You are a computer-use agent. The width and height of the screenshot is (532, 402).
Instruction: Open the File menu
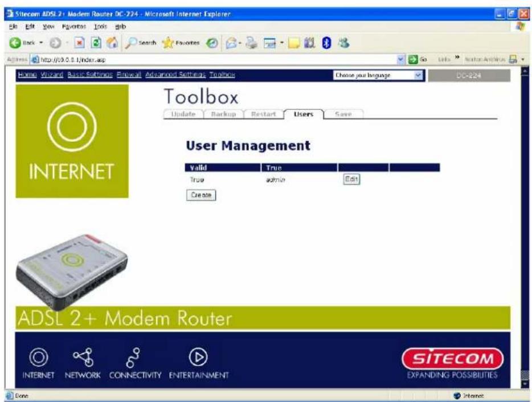(x=13, y=26)
